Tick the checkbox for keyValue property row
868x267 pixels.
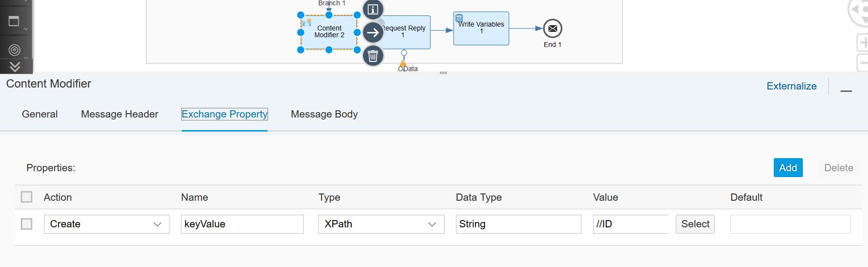(x=27, y=224)
